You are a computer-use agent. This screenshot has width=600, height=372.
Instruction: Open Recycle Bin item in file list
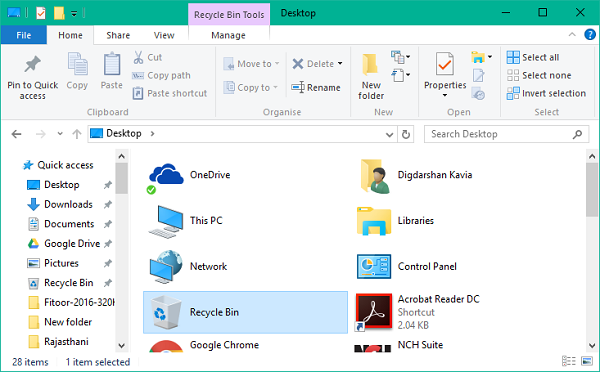point(245,312)
